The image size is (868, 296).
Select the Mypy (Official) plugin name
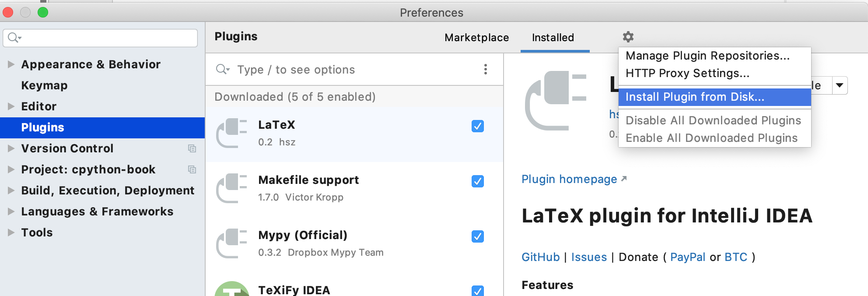(303, 235)
